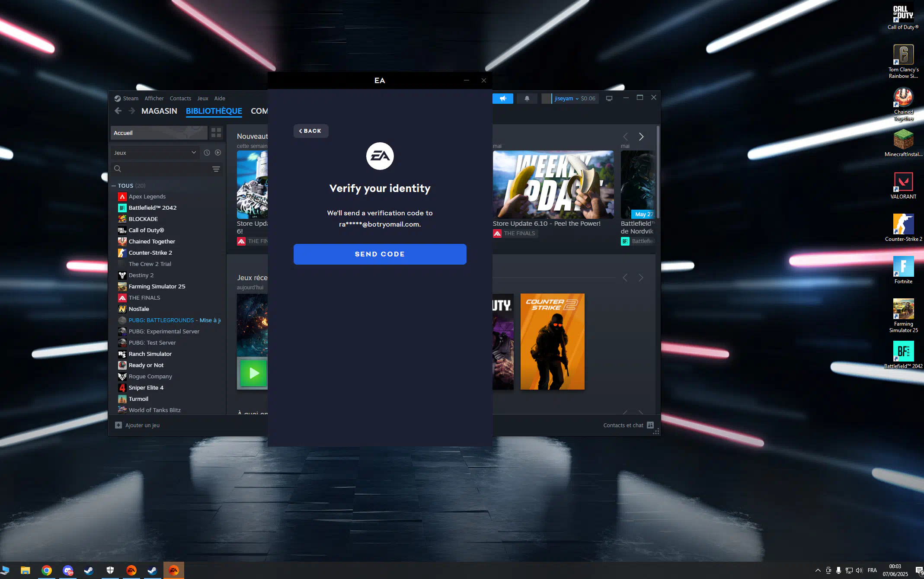
Task: Open VALORANT desktop shortcut
Action: coord(903,186)
